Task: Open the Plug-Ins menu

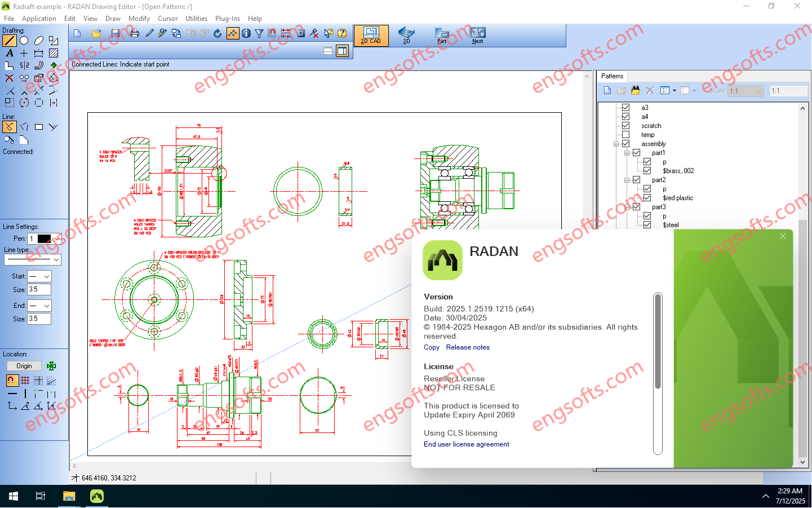Action: coord(228,19)
